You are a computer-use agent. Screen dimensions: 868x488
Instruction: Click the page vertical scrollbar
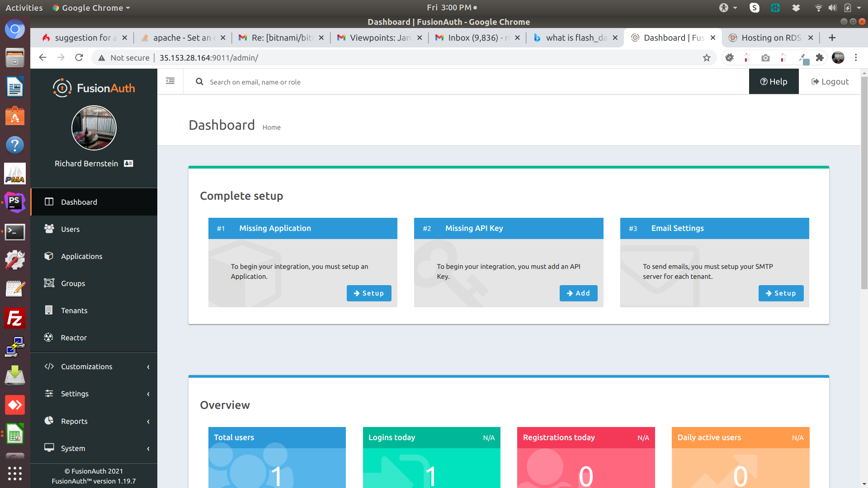coord(864,183)
